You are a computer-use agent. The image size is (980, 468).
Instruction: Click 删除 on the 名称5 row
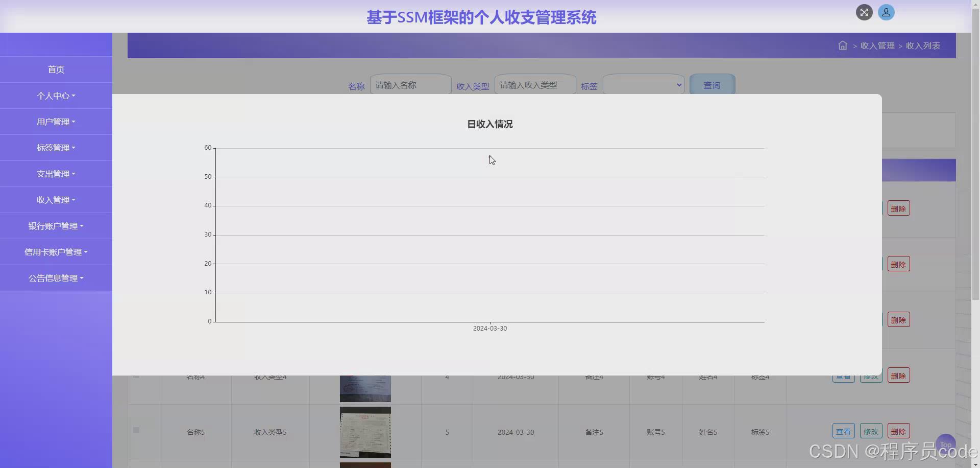(x=898, y=431)
